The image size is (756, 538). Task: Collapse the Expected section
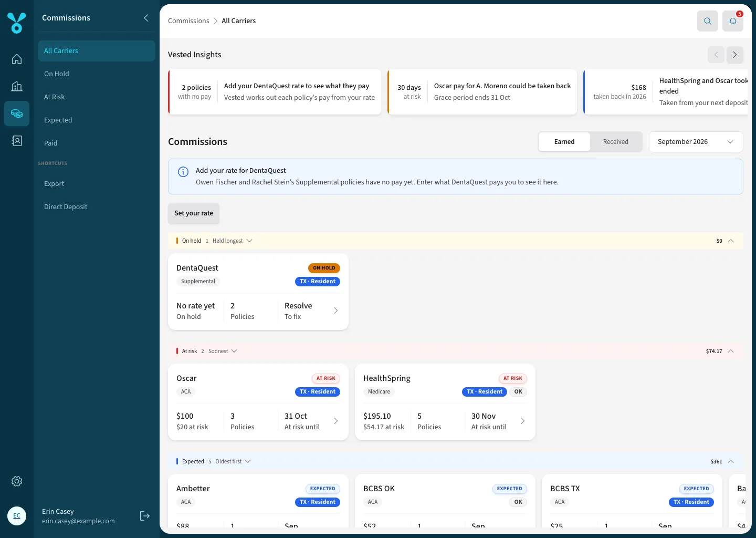tap(731, 461)
